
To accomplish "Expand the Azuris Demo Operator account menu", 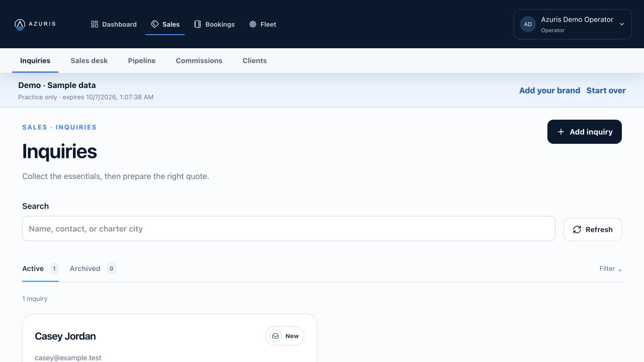I will (573, 24).
